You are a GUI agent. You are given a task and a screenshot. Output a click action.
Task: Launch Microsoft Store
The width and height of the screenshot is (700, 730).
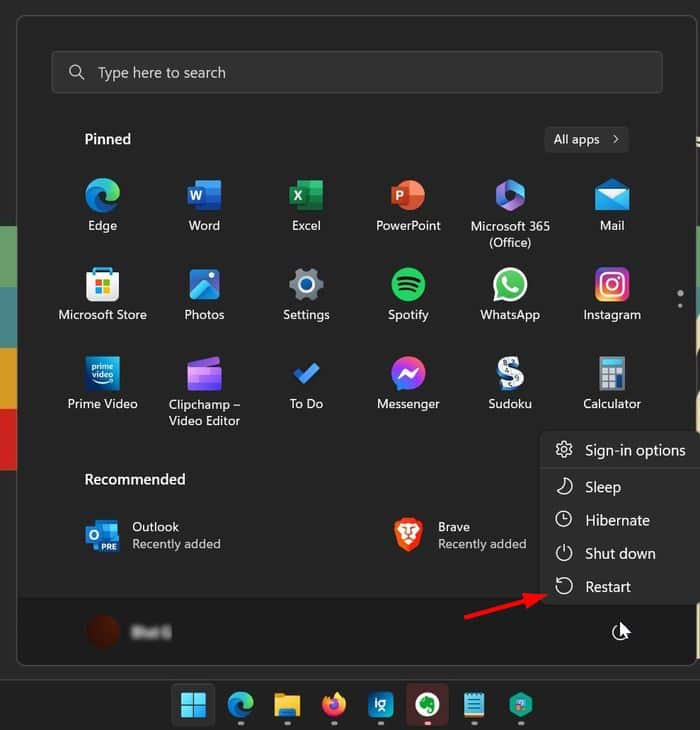coord(102,294)
